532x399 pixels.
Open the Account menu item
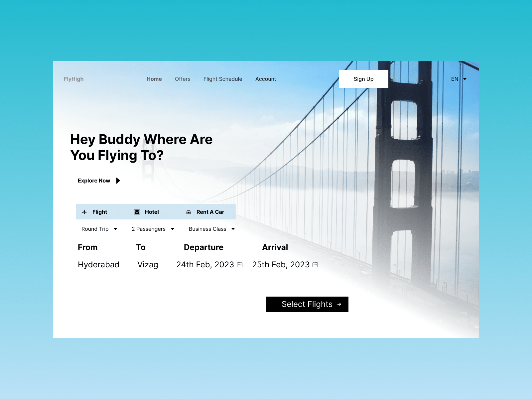(x=266, y=79)
